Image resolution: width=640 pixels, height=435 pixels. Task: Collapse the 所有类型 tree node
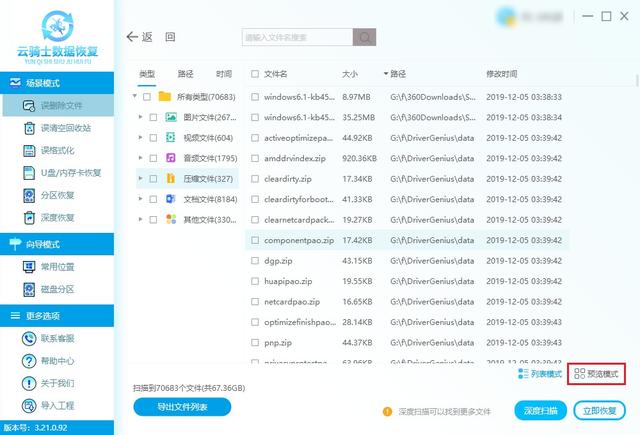(x=135, y=96)
